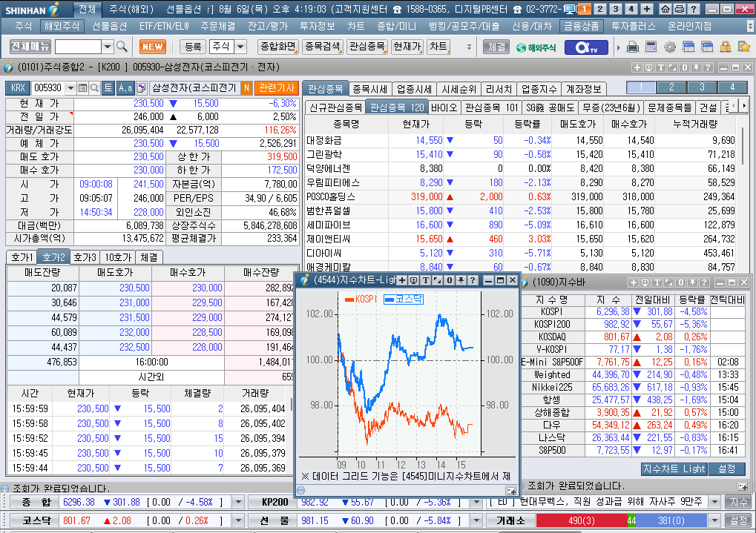Viewport: 756px width, 533px height.
Task: Click the stock code 005930 input field
Action: [x=49, y=88]
